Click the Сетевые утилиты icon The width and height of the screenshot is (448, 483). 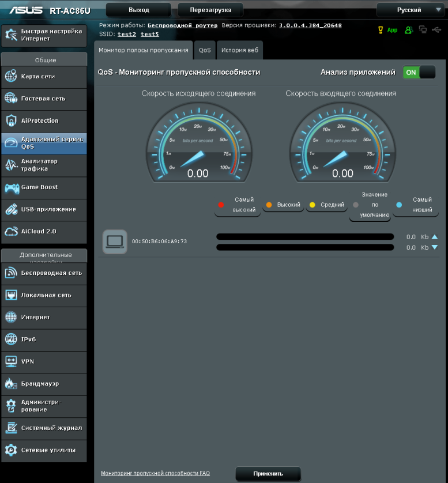[11, 450]
